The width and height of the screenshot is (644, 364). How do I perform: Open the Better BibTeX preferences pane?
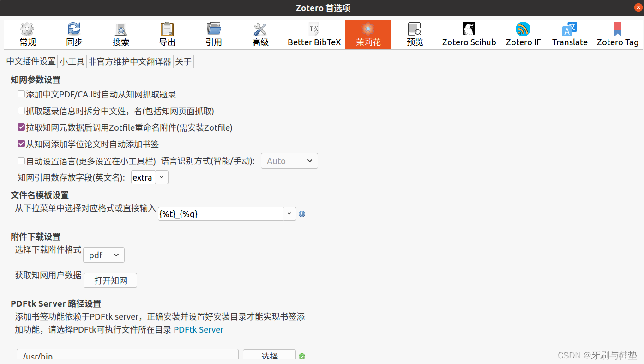click(314, 35)
